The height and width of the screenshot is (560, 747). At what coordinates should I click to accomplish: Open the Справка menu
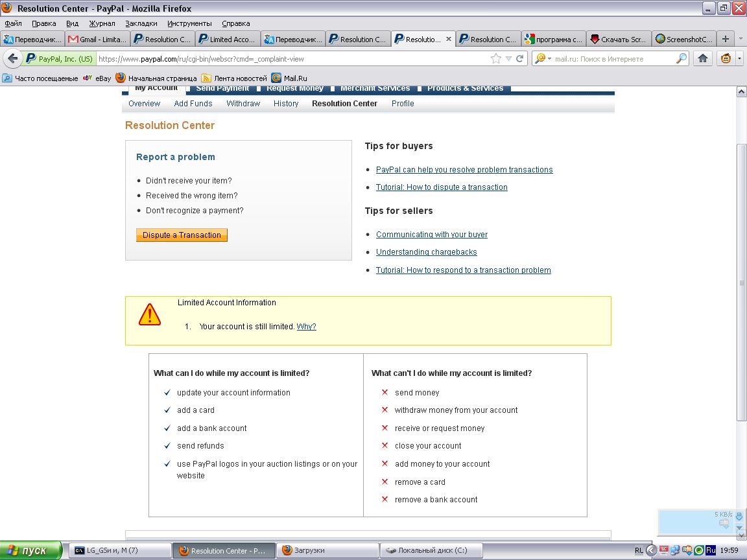(236, 23)
